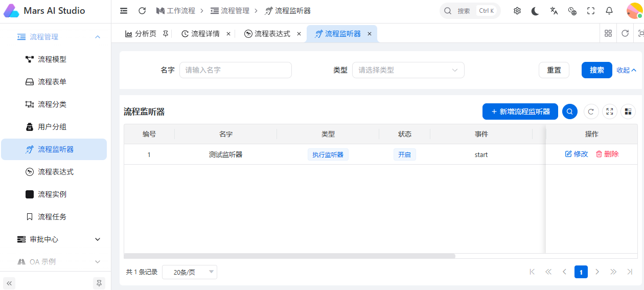Image resolution: width=644 pixels, height=290 pixels.
Task: Click the sidebar pin icon at the bottom
Action: coord(99,283)
